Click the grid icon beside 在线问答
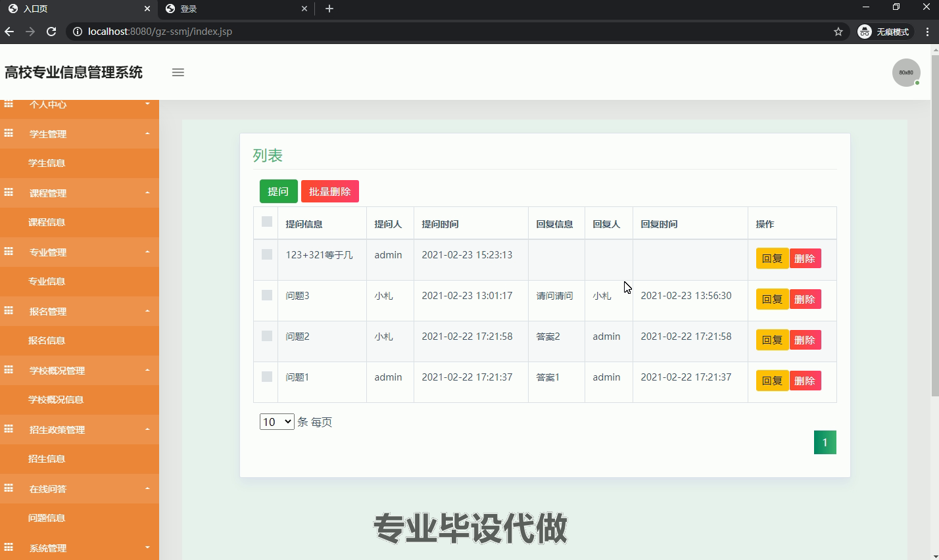The width and height of the screenshot is (939, 560). [9, 488]
